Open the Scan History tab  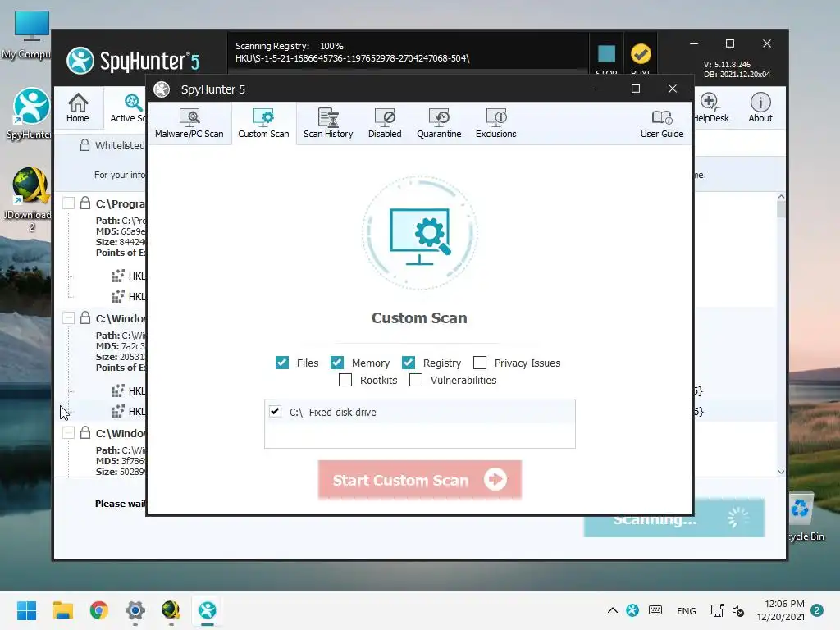328,123
